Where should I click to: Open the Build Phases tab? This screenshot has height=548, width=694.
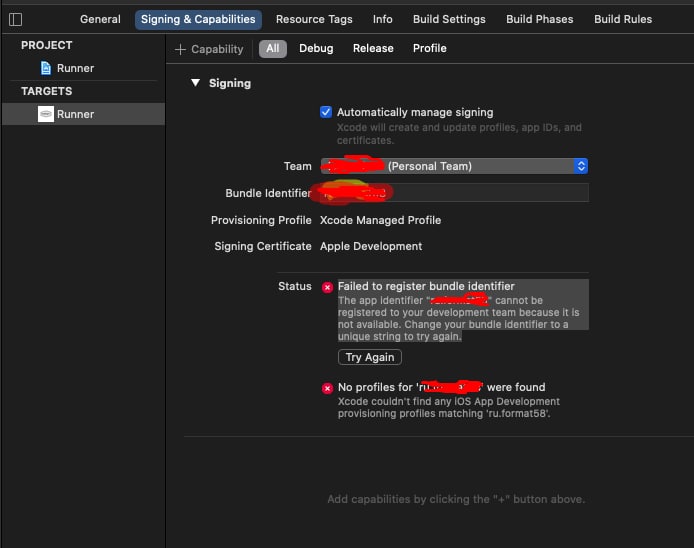tap(540, 19)
